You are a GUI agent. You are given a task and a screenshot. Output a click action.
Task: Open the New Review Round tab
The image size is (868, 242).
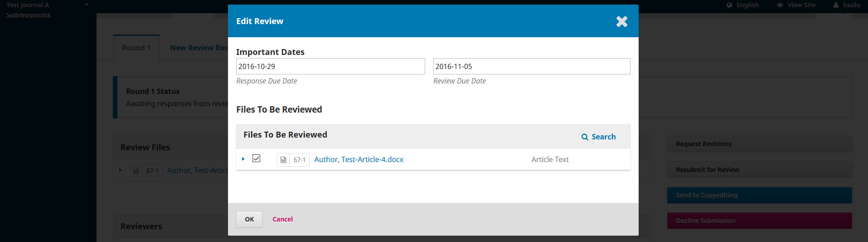(199, 48)
